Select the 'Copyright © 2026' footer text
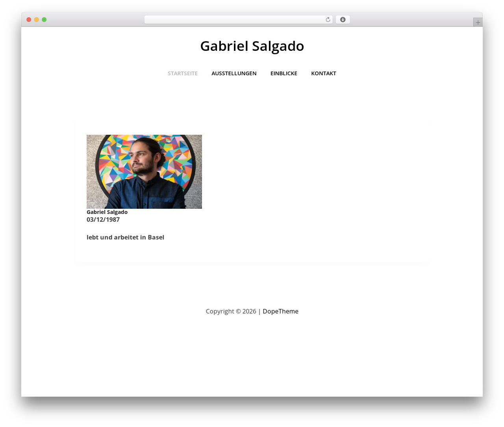Viewport: 504px width, 427px height. pyautogui.click(x=231, y=311)
